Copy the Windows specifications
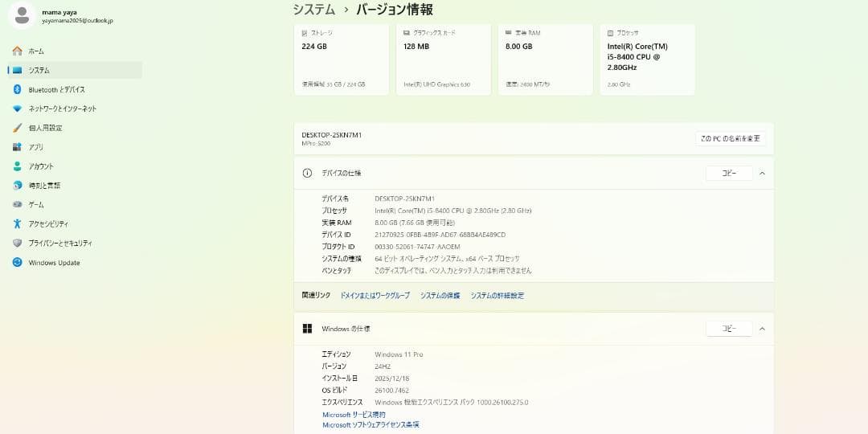Viewport: 868px width, 434px height. click(728, 329)
